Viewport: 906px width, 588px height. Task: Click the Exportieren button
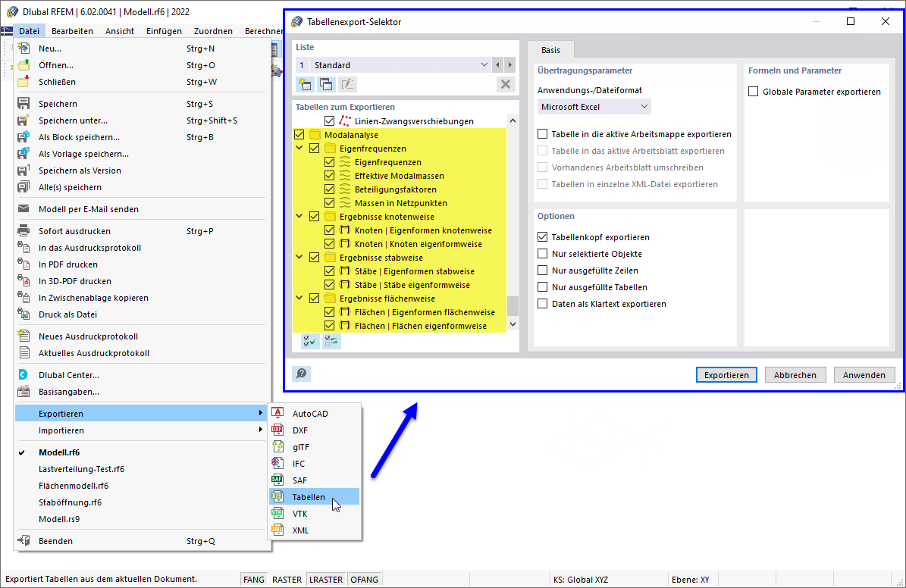point(726,375)
